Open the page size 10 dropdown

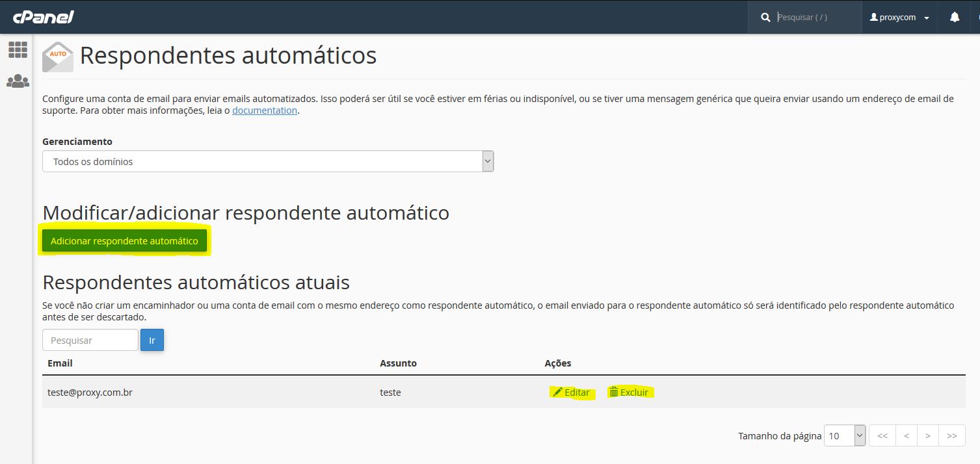(x=845, y=435)
